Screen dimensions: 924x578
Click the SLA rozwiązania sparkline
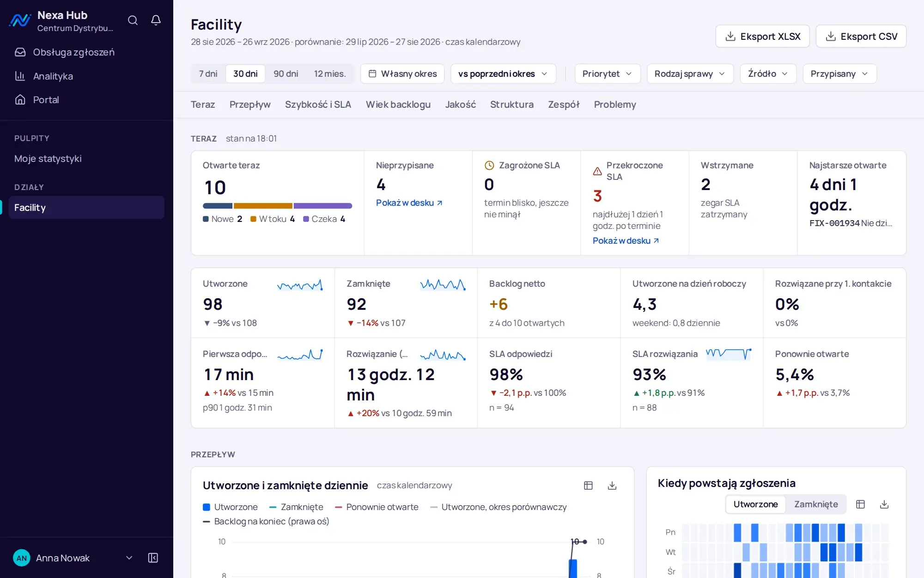[729, 354]
